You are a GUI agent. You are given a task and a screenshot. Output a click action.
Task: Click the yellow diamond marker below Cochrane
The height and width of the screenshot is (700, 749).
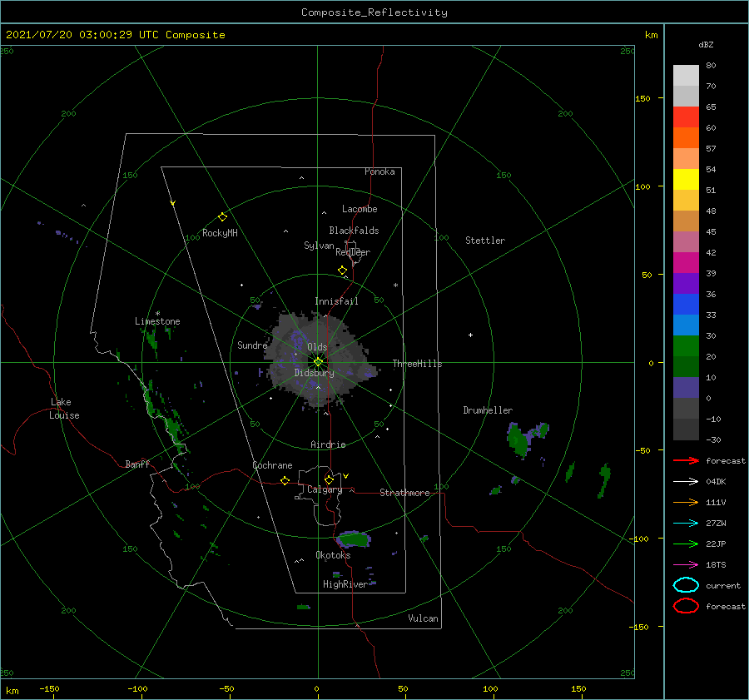pos(285,480)
